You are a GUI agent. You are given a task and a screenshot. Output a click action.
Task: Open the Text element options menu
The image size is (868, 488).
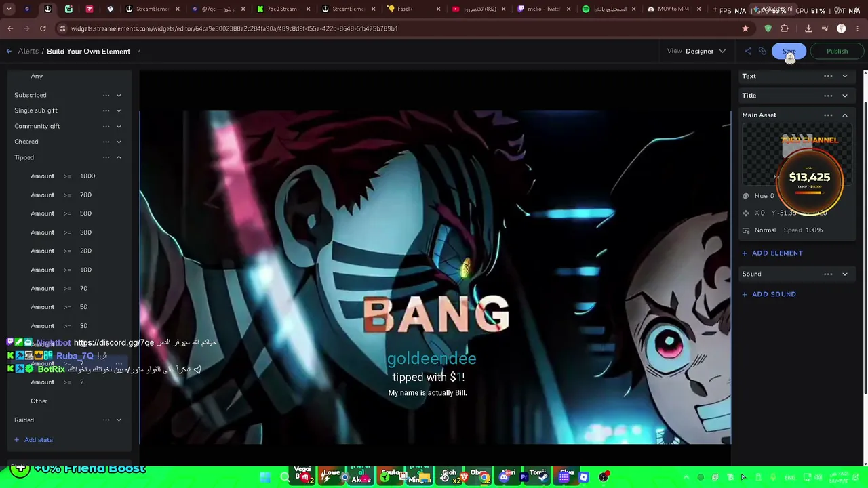pos(828,76)
